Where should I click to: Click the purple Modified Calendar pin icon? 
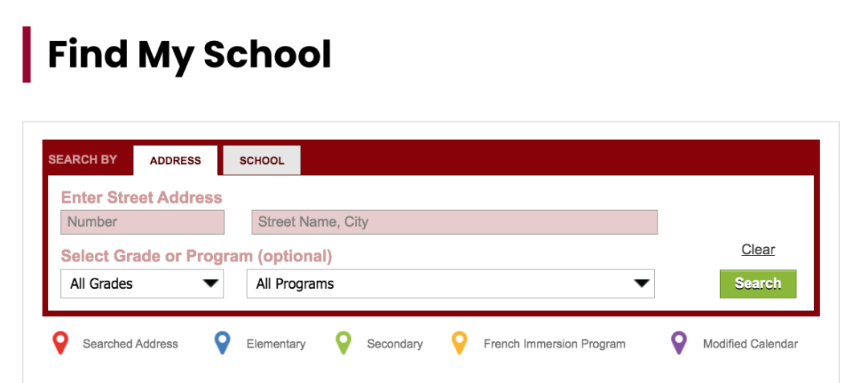678,343
